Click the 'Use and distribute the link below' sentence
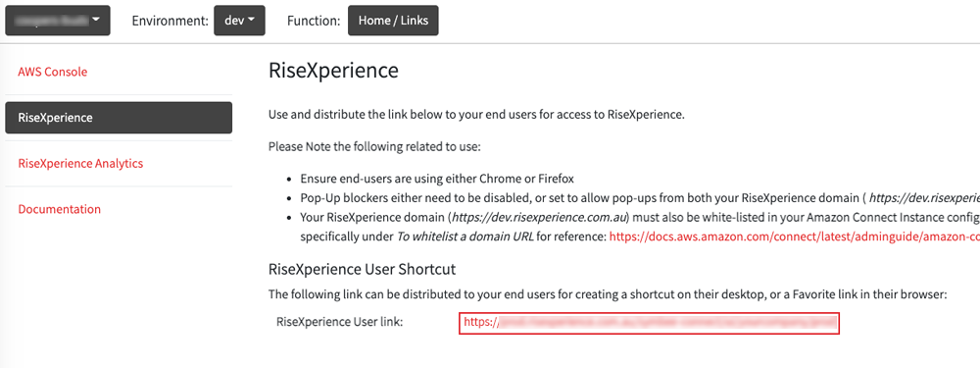The width and height of the screenshot is (980, 368). [x=476, y=115]
